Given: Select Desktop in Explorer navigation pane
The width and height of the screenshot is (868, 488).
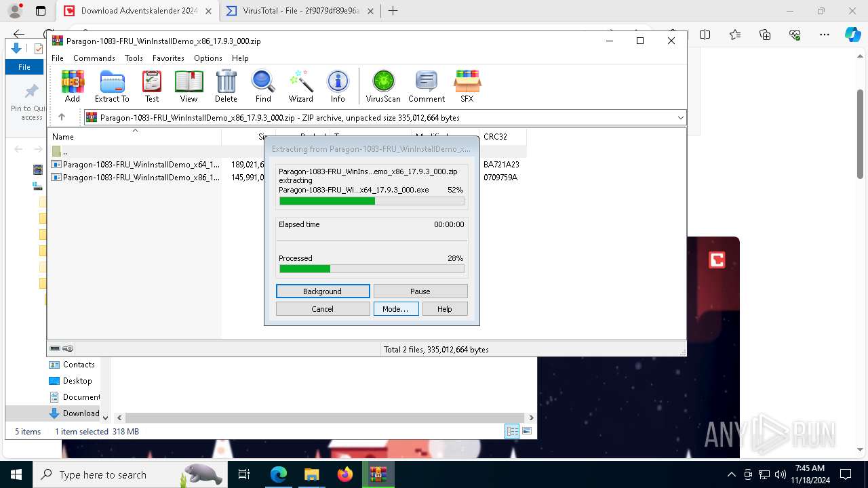Looking at the screenshot, I should pyautogui.click(x=77, y=381).
